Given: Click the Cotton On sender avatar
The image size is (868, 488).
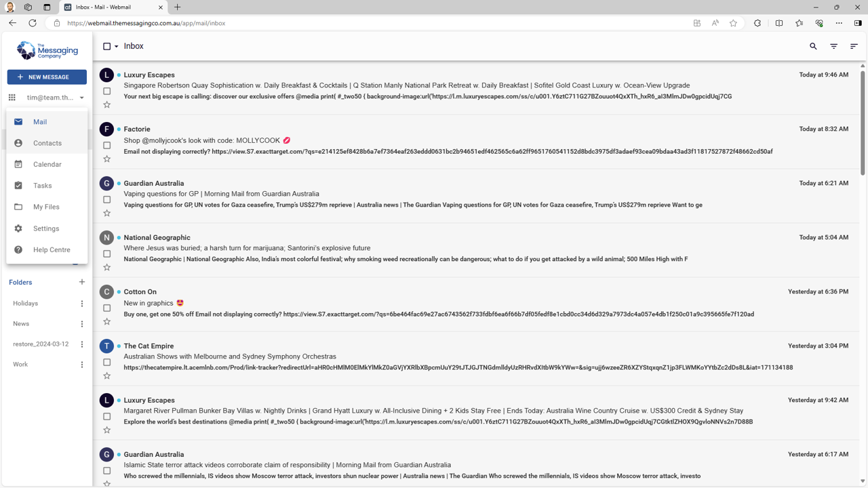Looking at the screenshot, I should click(x=106, y=291).
